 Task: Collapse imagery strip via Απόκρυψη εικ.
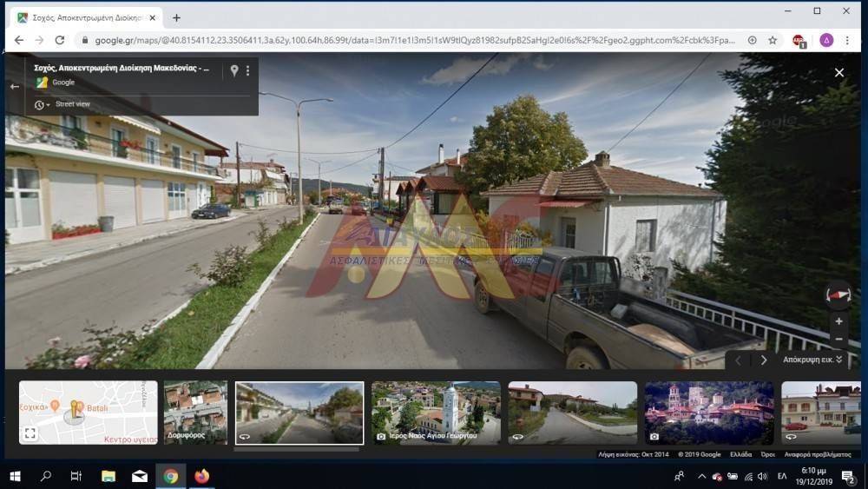point(812,360)
